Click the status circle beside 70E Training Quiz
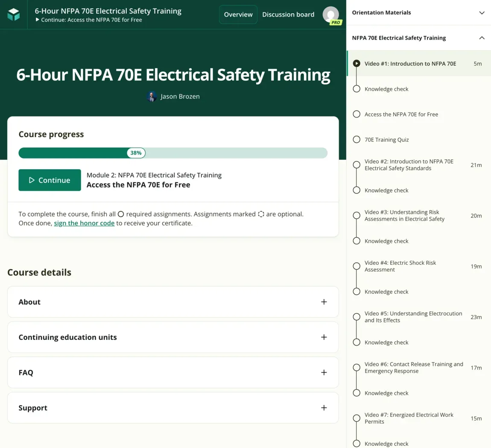Viewport: 491px width, 448px height. tap(357, 140)
